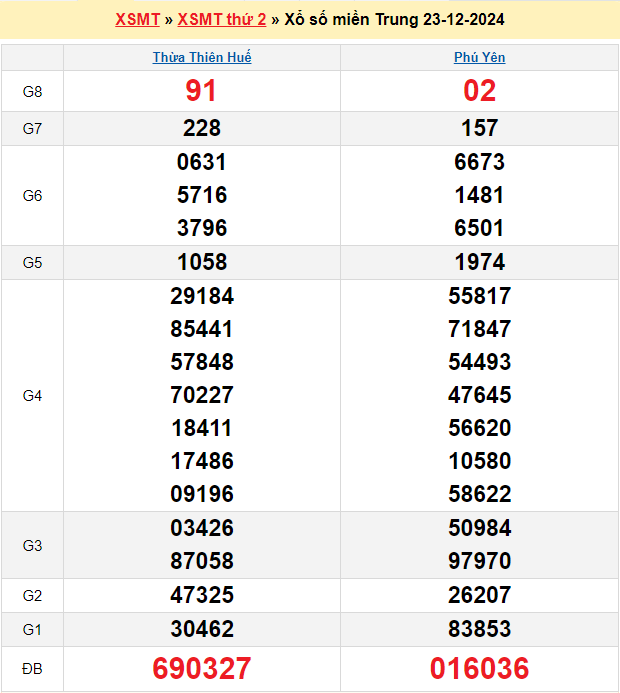This screenshot has width=620, height=693.
Task: Click the G5 number 1974
Action: tap(479, 263)
